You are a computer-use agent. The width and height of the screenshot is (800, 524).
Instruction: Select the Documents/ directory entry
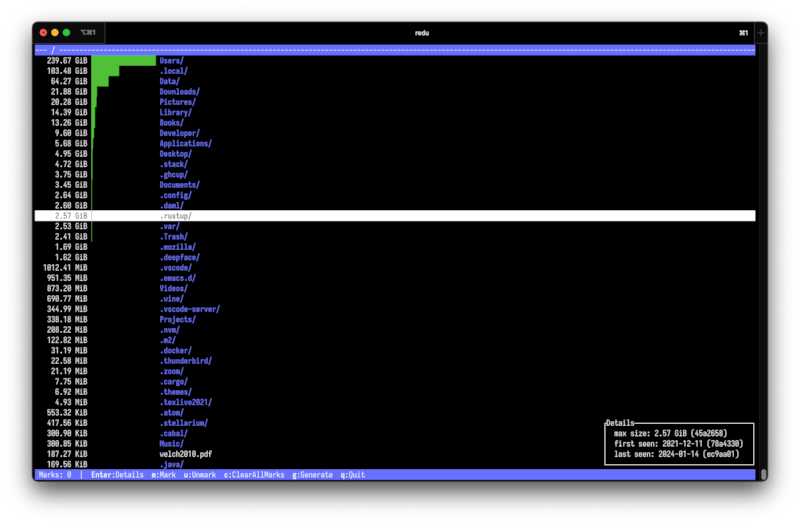point(180,185)
